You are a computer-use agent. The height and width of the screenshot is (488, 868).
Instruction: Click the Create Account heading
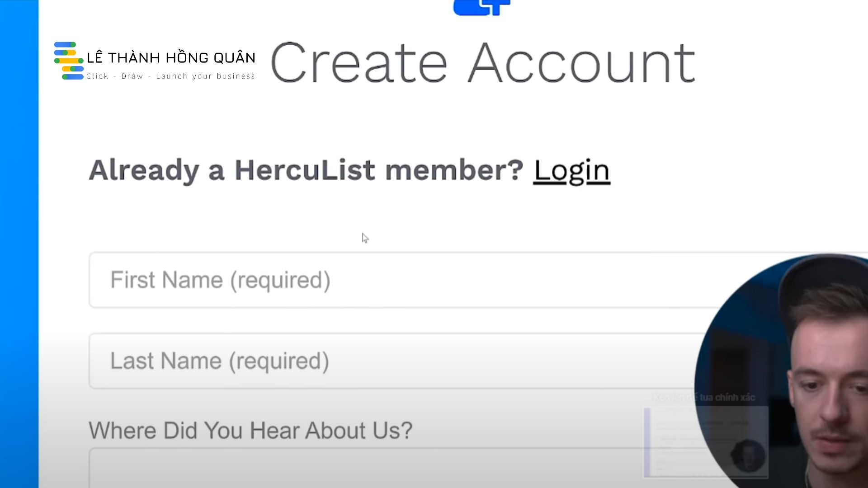pyautogui.click(x=482, y=63)
